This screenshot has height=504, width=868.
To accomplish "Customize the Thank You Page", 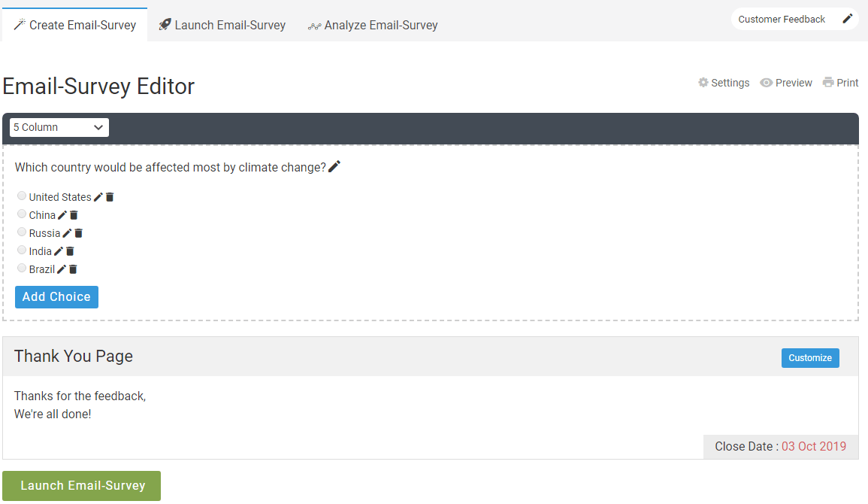I will (x=810, y=358).
